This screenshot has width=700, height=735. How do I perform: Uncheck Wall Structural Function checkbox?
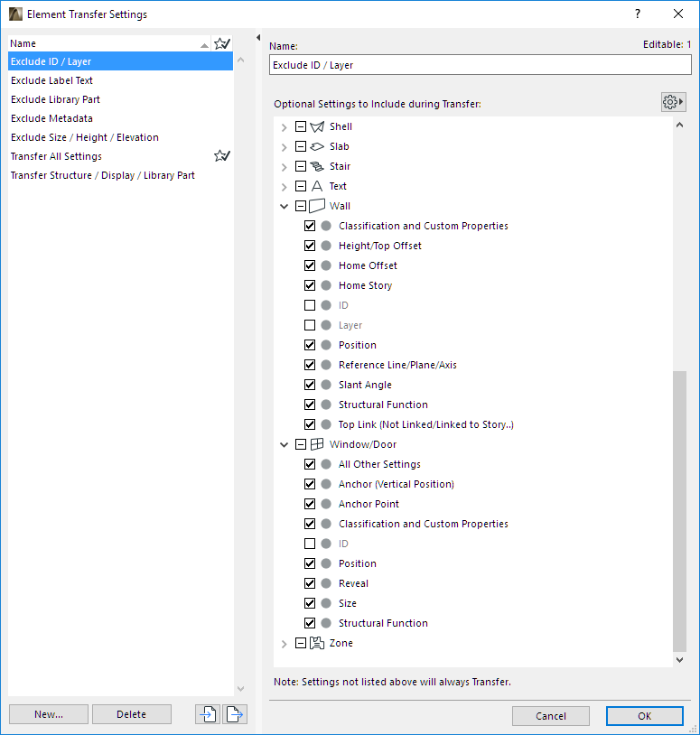(x=310, y=405)
